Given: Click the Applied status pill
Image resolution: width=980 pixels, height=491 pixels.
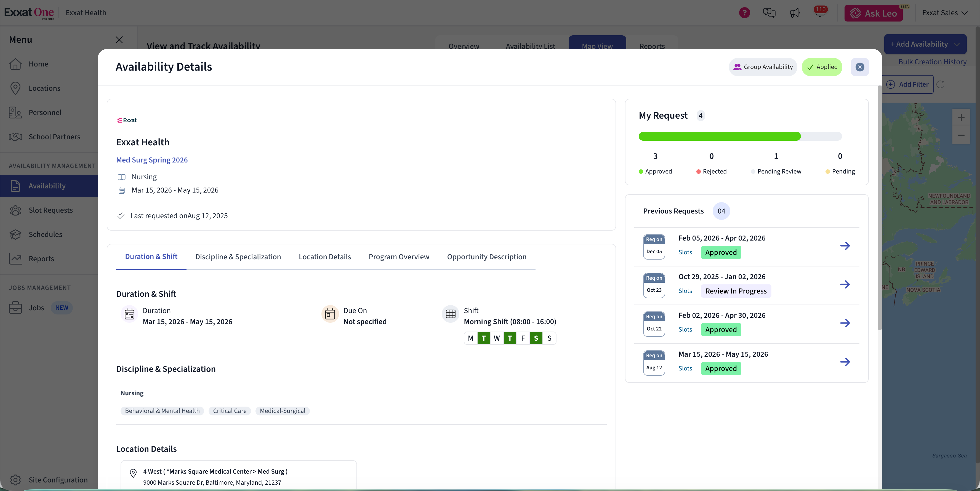Looking at the screenshot, I should 822,67.
